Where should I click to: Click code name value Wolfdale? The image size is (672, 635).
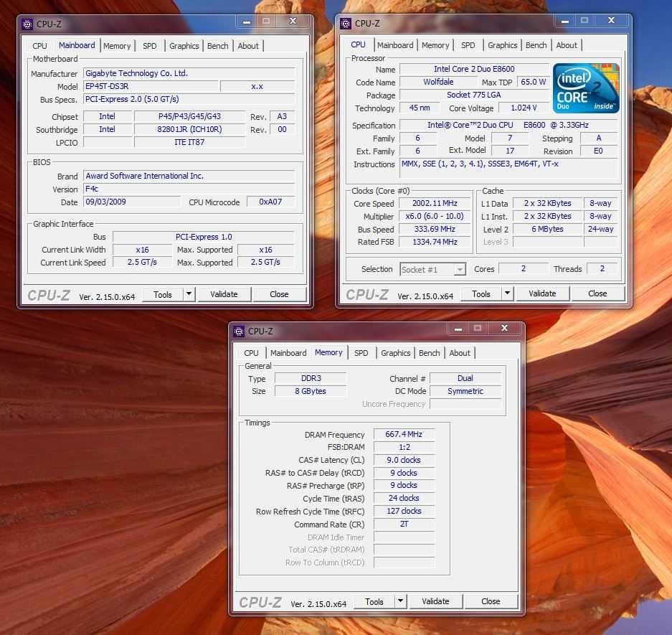point(438,82)
